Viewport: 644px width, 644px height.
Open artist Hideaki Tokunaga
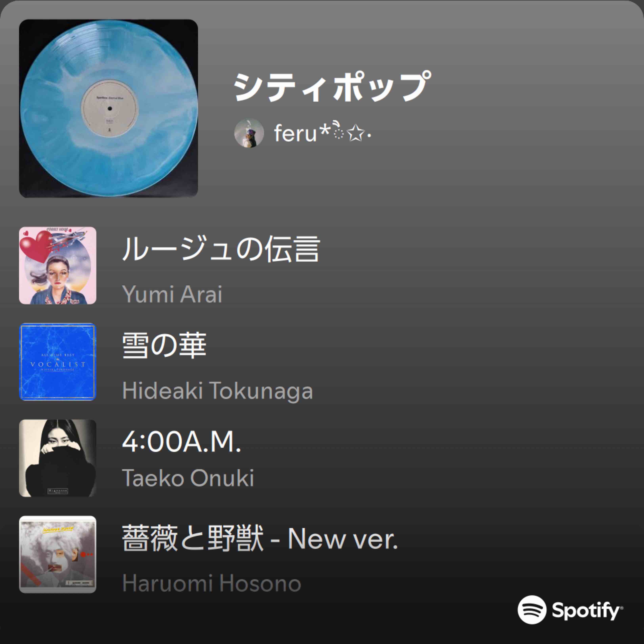click(217, 390)
